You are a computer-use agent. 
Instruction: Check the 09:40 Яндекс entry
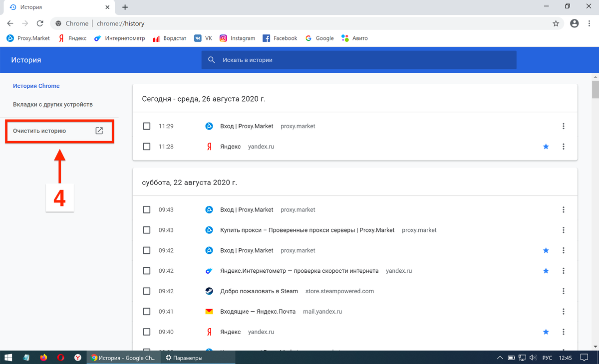pyautogui.click(x=146, y=332)
